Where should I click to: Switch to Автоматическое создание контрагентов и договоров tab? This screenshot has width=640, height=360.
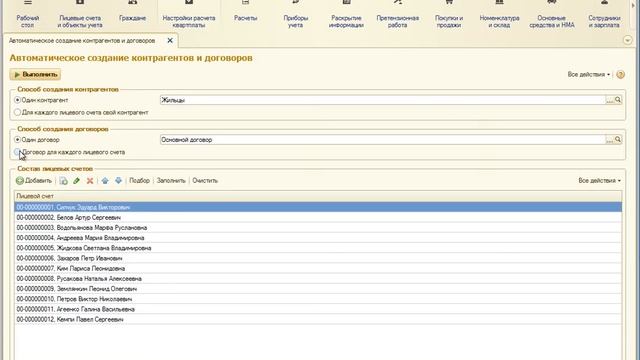82,41
